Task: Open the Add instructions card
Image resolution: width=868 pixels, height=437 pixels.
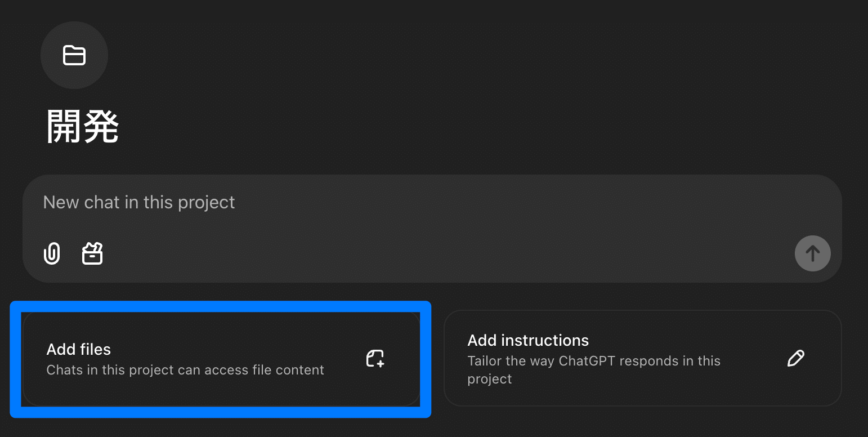Action: [642, 358]
